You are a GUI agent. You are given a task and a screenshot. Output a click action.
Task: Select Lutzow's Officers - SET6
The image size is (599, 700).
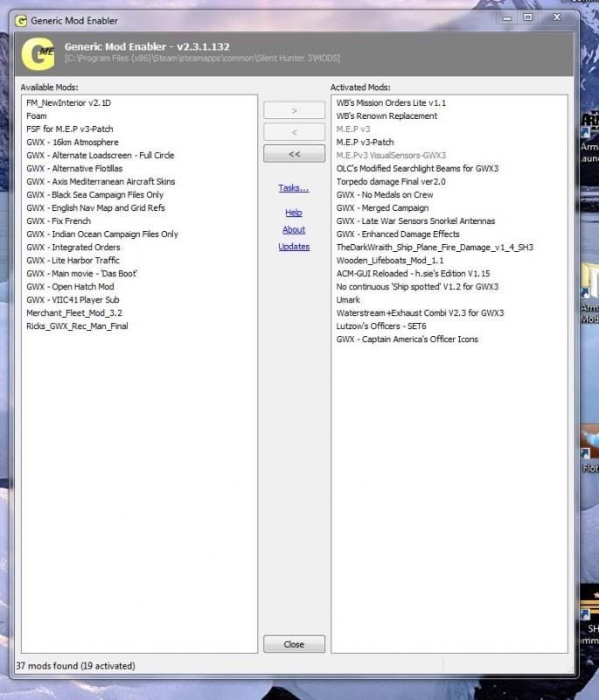[381, 325]
